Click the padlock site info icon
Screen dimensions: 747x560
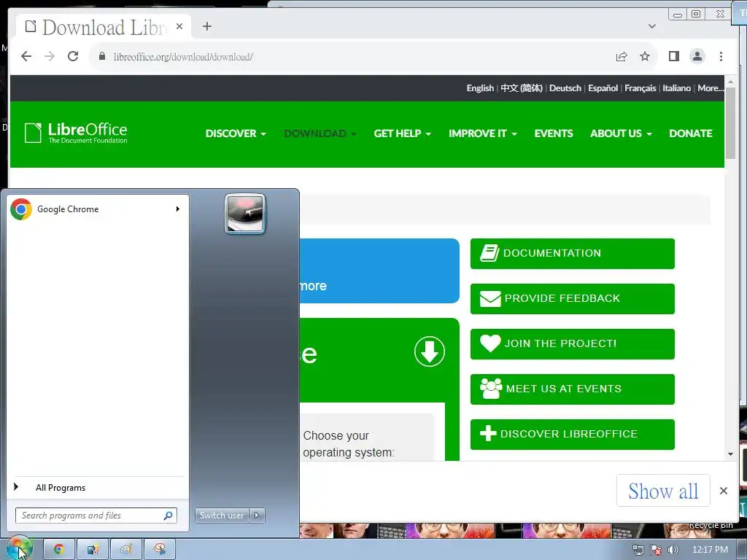[x=101, y=56]
